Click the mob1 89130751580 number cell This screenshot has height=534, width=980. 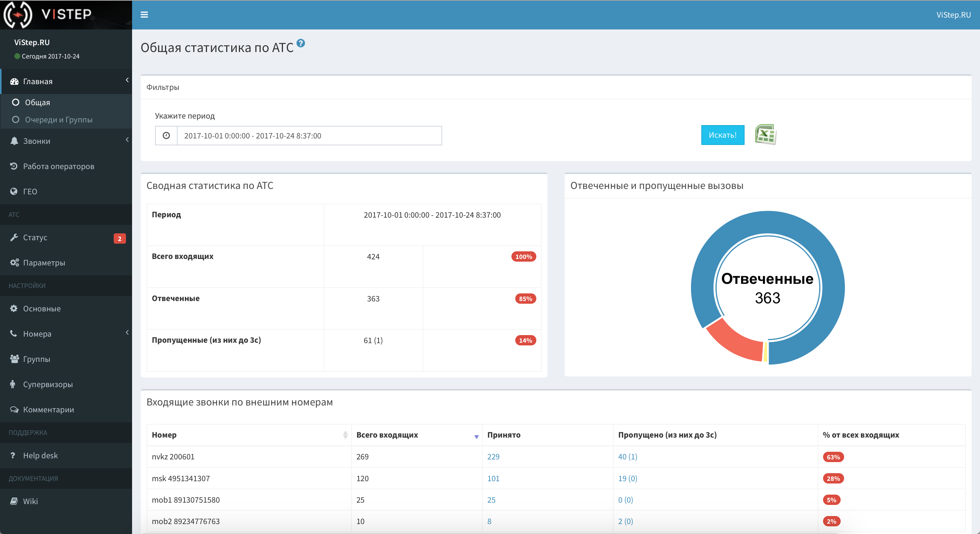(x=249, y=500)
